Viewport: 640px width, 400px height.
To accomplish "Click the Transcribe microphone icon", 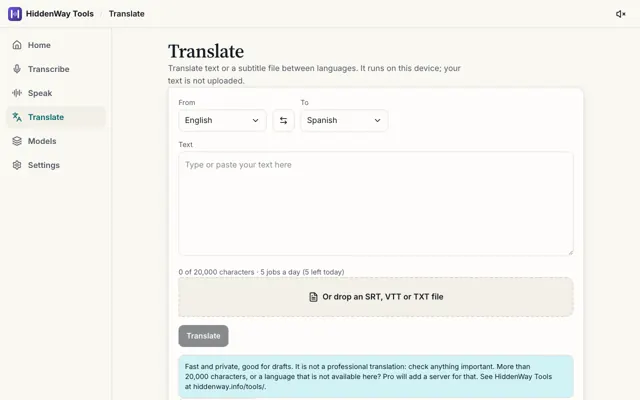I will pyautogui.click(x=17, y=69).
